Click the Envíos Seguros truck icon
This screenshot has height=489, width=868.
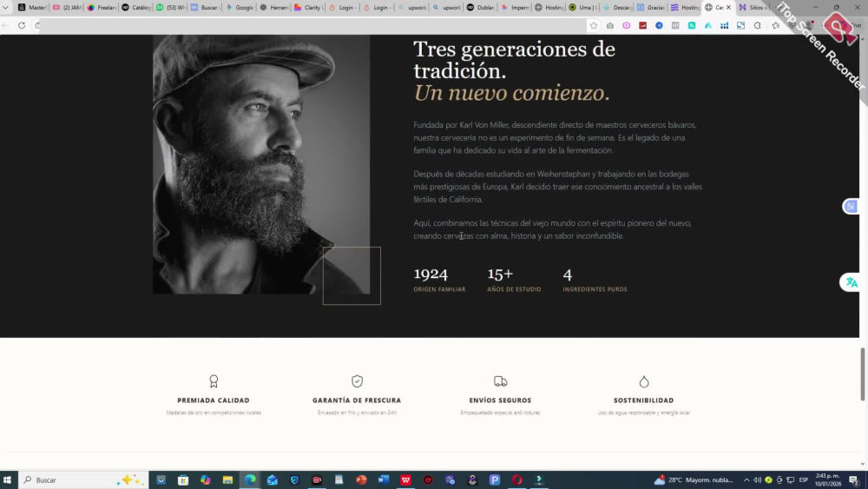pyautogui.click(x=501, y=381)
